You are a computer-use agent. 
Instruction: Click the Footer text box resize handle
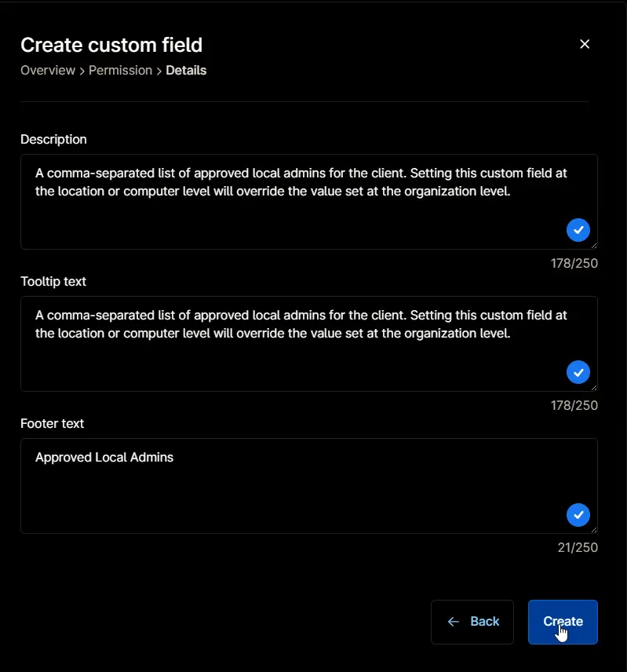click(x=594, y=530)
